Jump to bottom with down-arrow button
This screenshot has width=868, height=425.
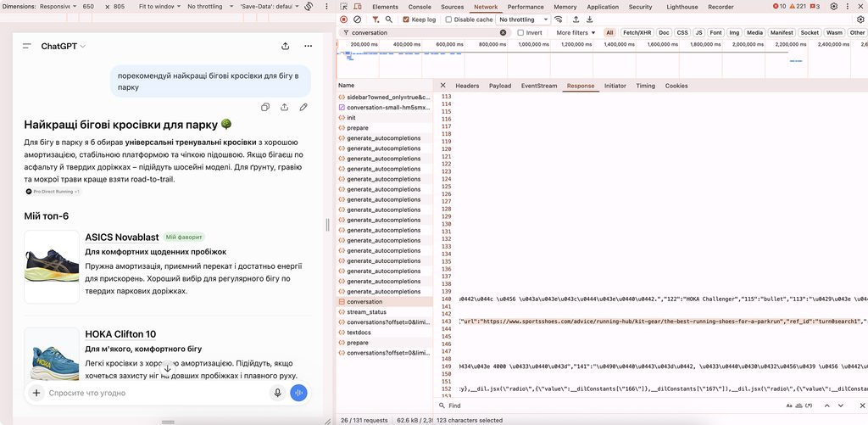click(167, 368)
